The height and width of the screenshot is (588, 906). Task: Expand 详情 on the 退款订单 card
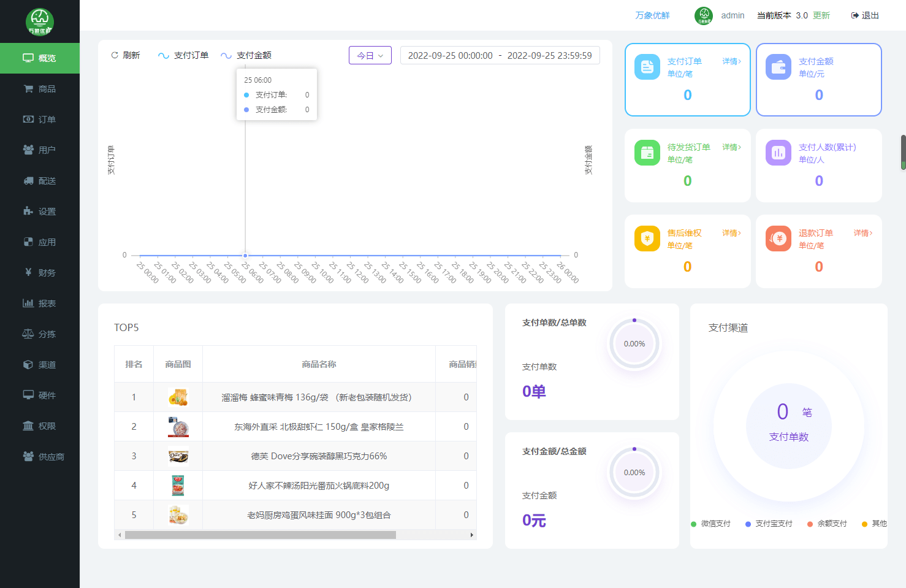862,233
